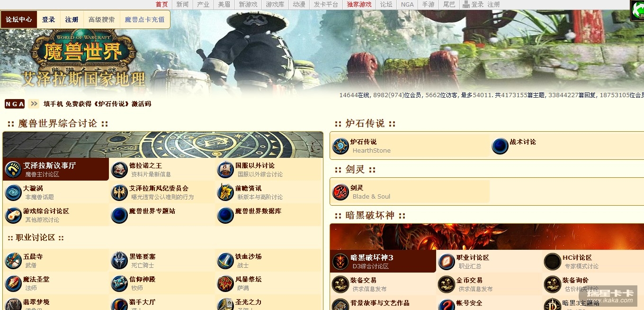Click the 黑锋要塞 death knight icon
The height and width of the screenshot is (310, 644).
click(x=119, y=260)
